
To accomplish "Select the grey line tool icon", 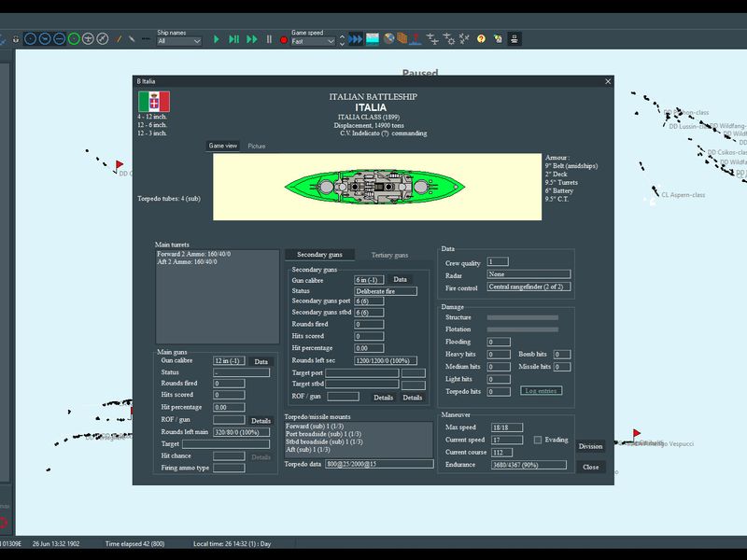I will 132,39.
